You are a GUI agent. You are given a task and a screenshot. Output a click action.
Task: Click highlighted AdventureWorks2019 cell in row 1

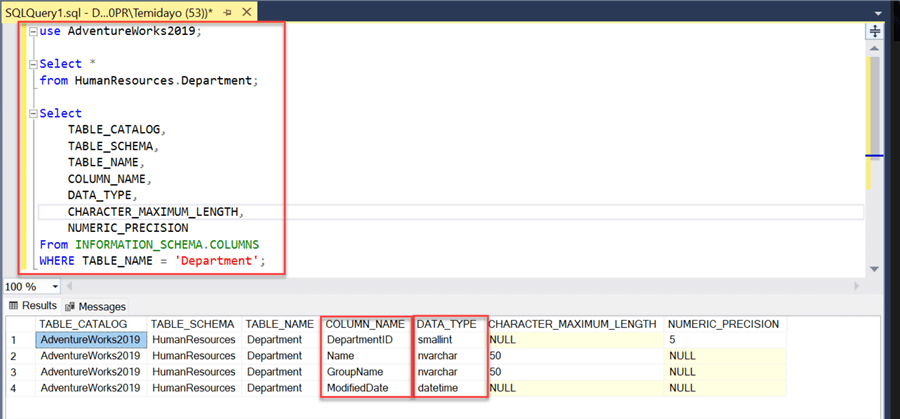[x=91, y=340]
